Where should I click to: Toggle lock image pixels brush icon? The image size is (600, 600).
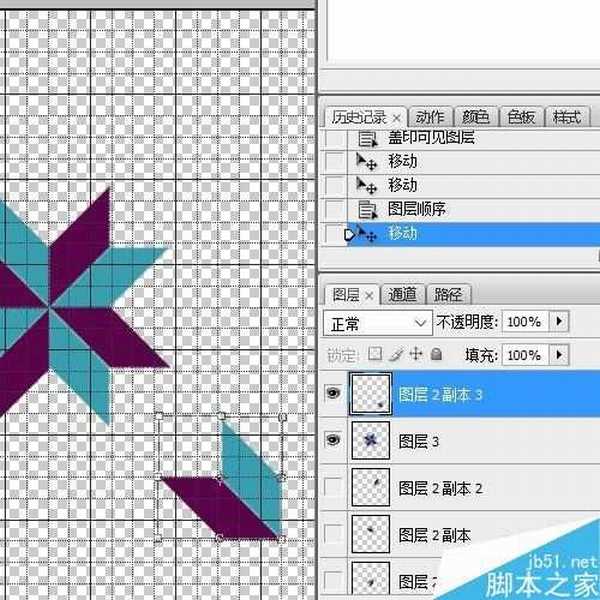pos(396,354)
